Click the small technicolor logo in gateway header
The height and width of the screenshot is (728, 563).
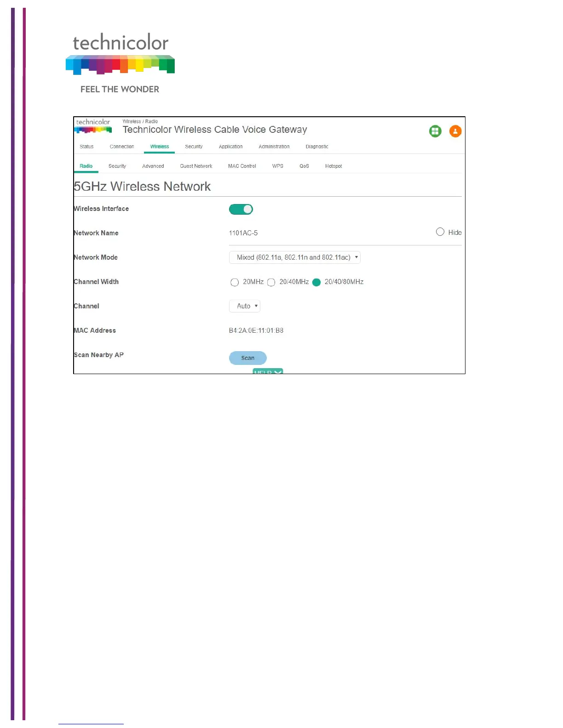click(x=93, y=126)
